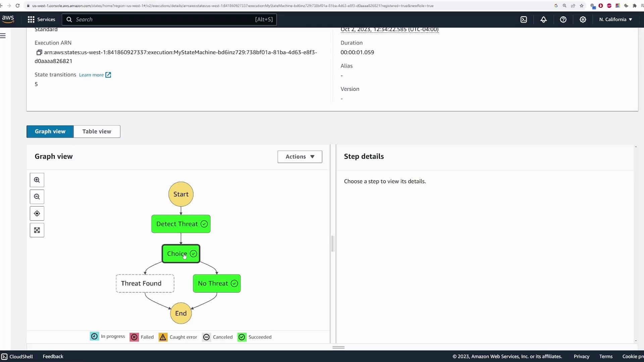
Task: Switch to Table view
Action: [97, 131]
